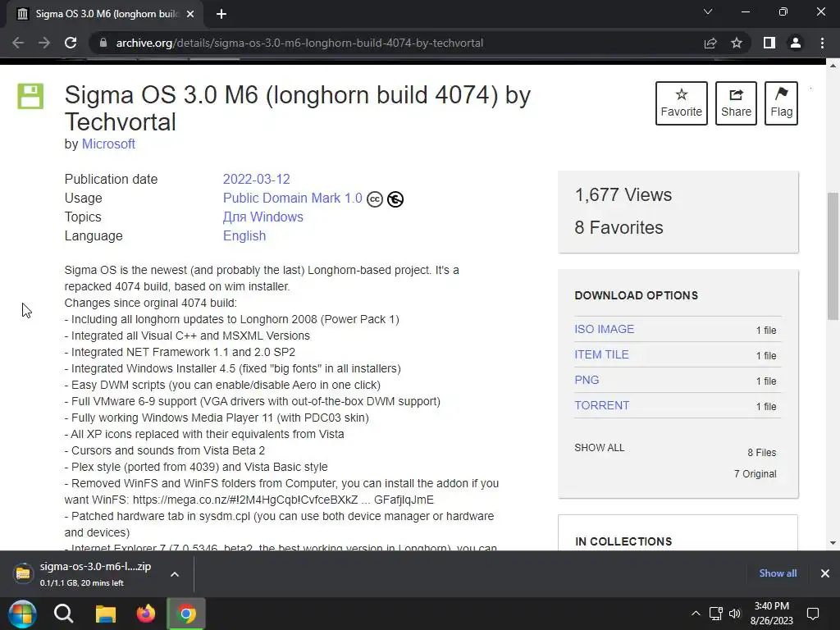Click Show all downloads
840x630 pixels.
(x=778, y=573)
